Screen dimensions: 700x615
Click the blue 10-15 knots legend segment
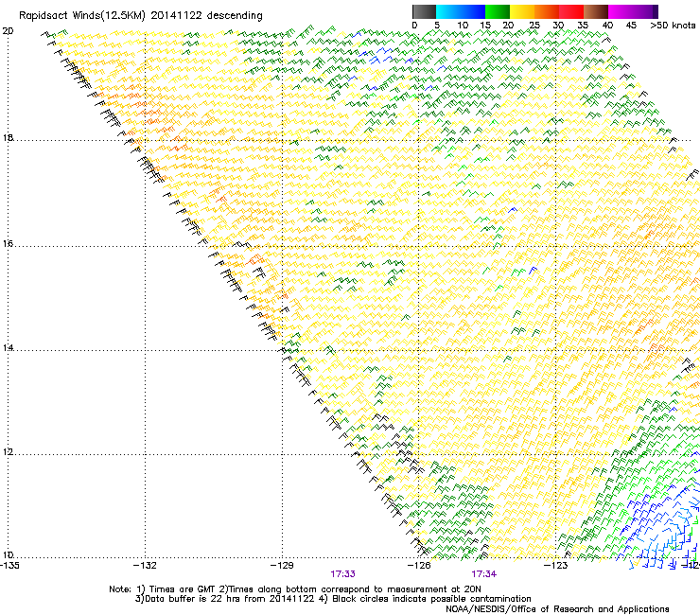[473, 11]
